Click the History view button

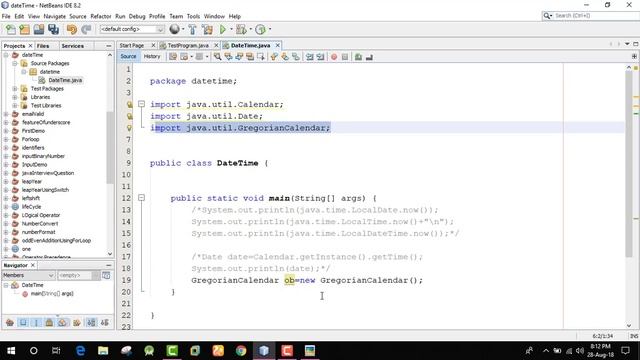click(x=152, y=56)
